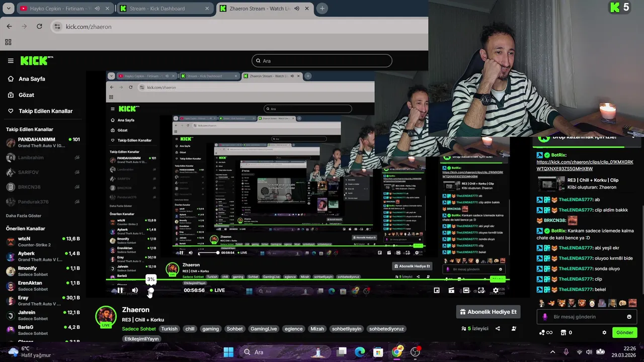Click Gönder send button

[x=624, y=332]
